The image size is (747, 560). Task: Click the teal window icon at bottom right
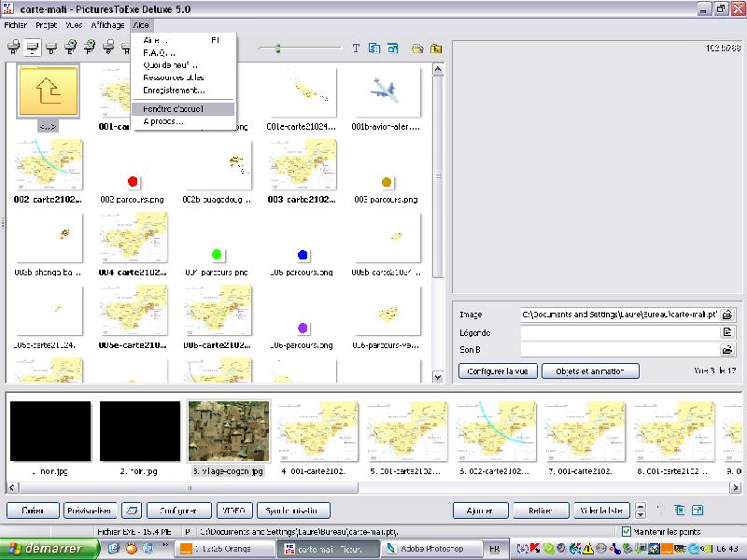(x=698, y=511)
